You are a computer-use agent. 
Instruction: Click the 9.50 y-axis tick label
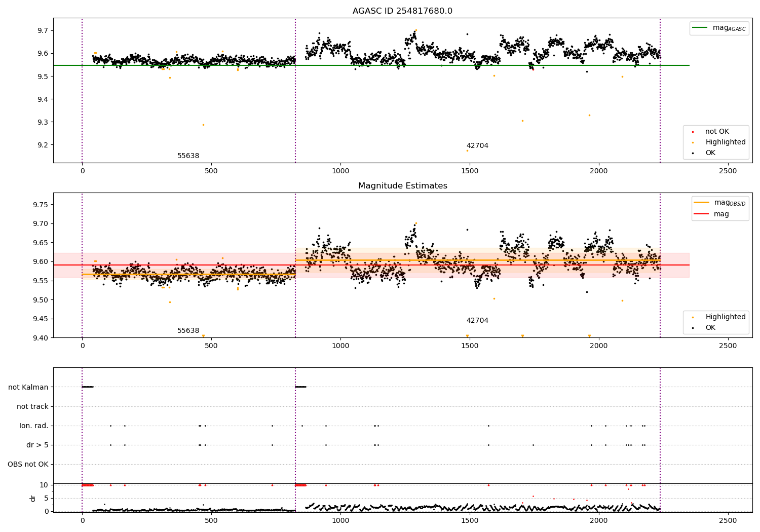click(x=41, y=300)
